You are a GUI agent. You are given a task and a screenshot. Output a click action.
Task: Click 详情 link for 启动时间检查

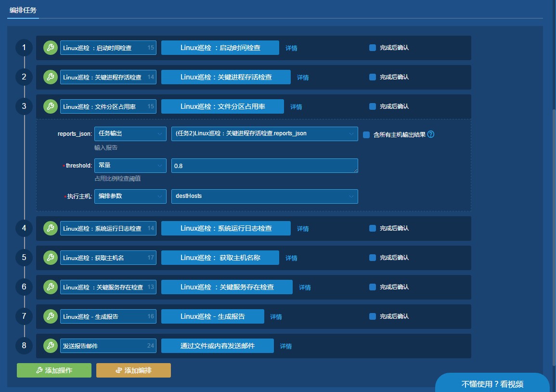click(291, 48)
